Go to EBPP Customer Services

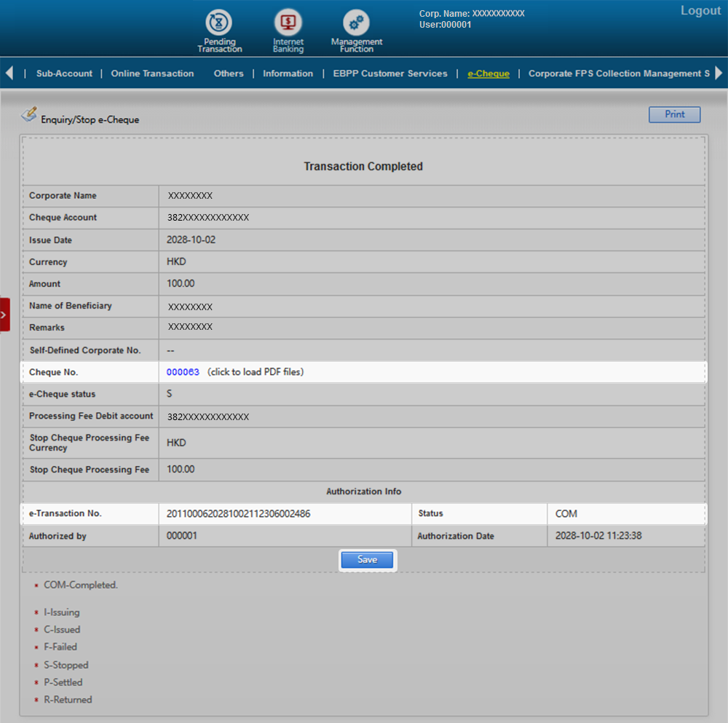[390, 74]
